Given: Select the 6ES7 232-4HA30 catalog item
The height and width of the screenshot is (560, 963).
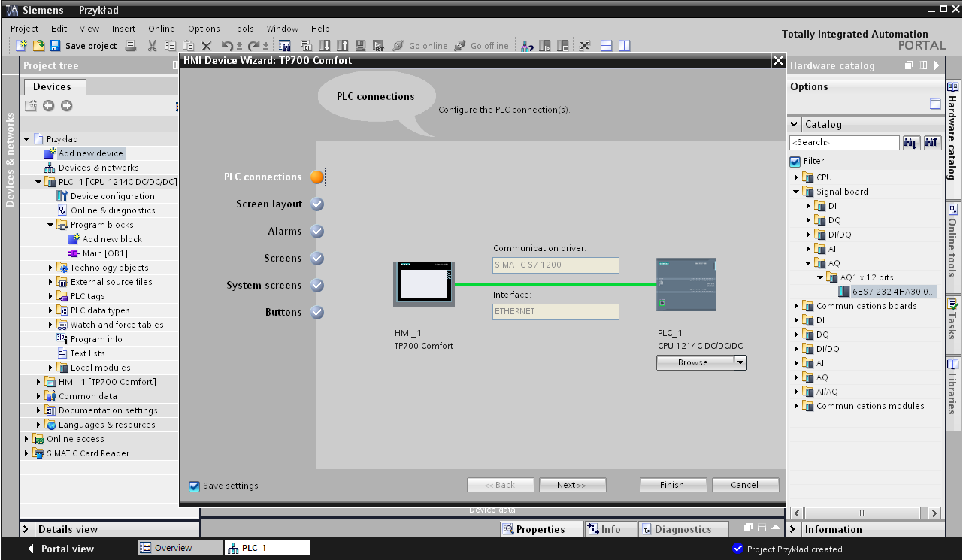Looking at the screenshot, I should 887,292.
